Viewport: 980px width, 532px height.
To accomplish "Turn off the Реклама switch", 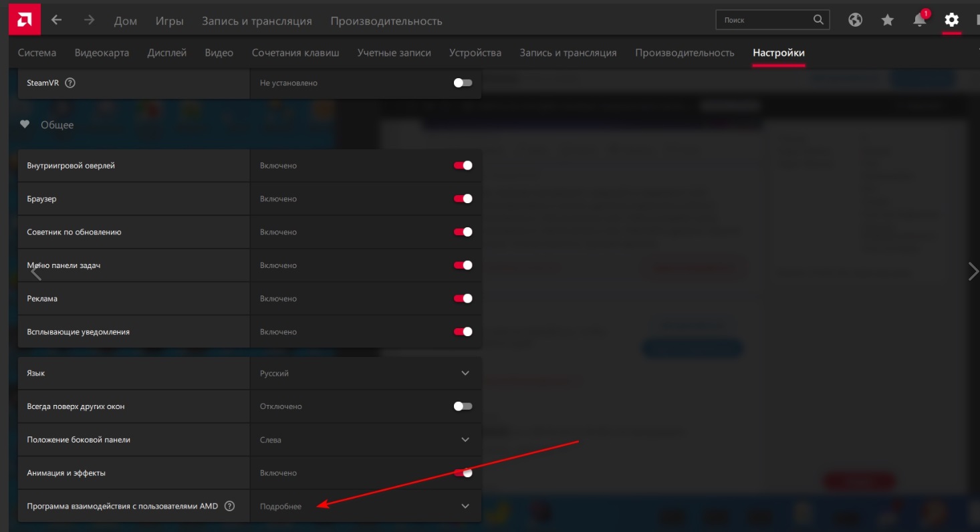I will pos(463,299).
